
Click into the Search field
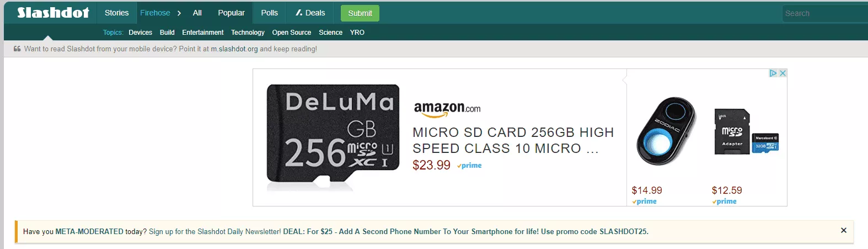824,13
